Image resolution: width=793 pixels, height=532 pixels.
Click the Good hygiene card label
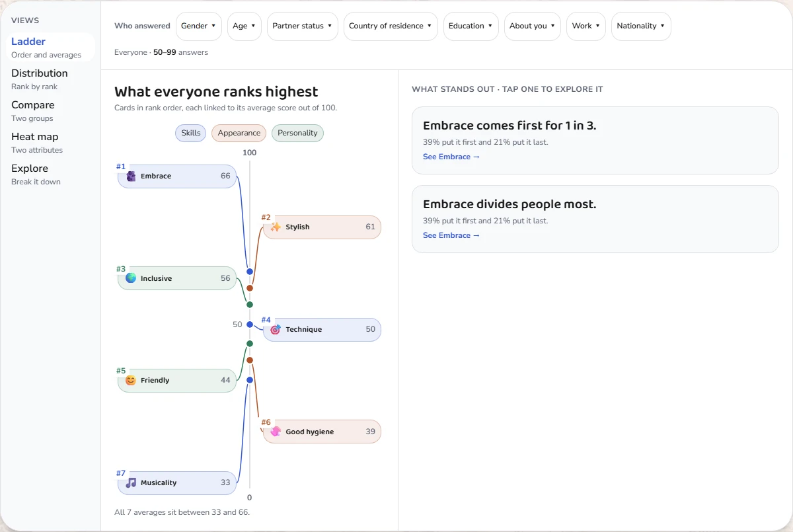tap(310, 432)
